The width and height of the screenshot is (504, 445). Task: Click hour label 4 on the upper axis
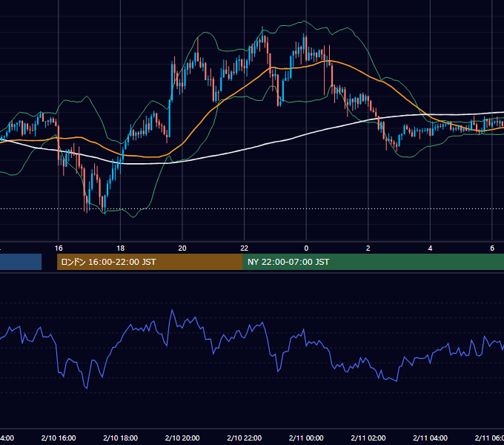pyautogui.click(x=430, y=248)
